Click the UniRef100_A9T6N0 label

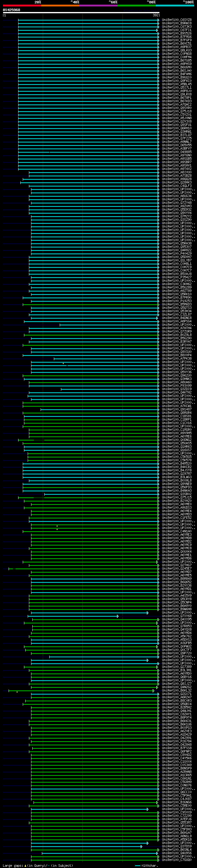pyautogui.click(x=177, y=155)
